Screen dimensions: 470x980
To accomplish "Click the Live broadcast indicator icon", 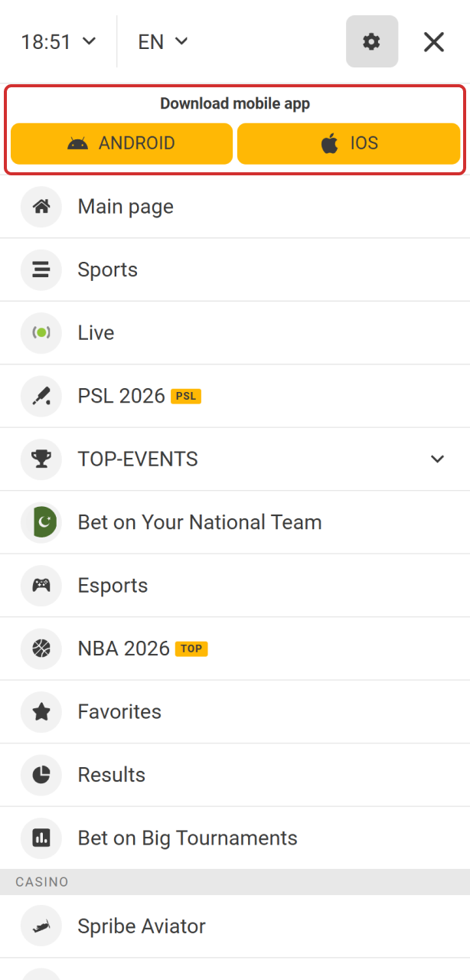I will [x=41, y=333].
